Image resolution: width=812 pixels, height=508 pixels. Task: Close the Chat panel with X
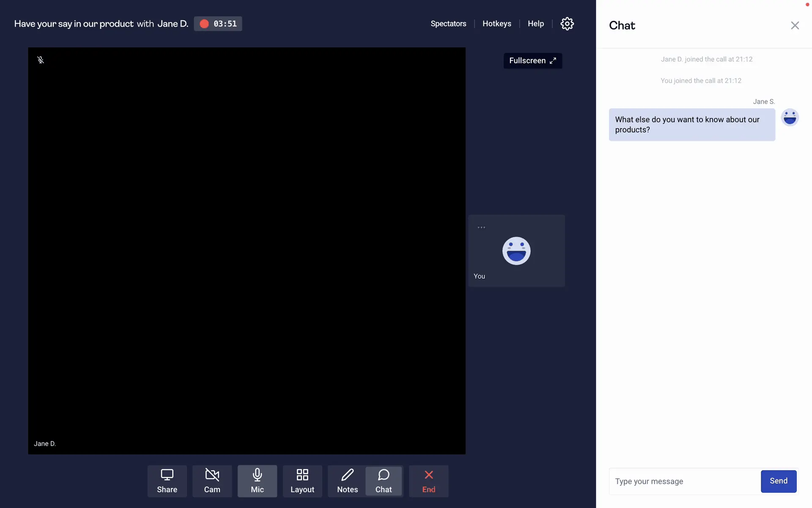pos(795,25)
